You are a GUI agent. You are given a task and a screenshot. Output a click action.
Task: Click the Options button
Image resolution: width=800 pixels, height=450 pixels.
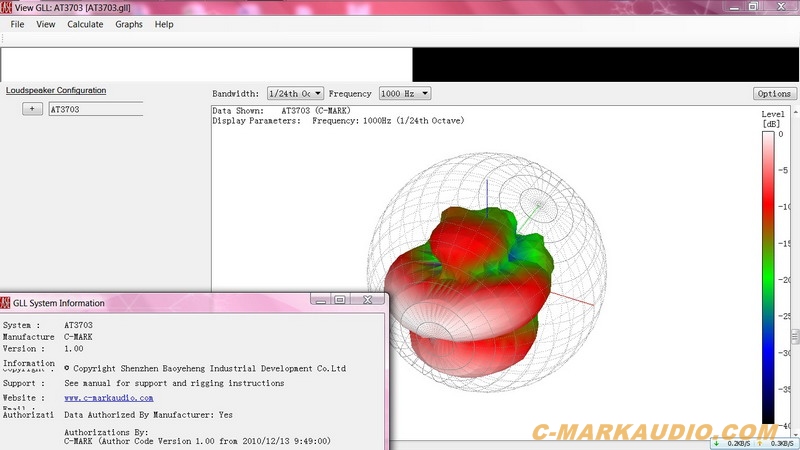[x=774, y=94]
